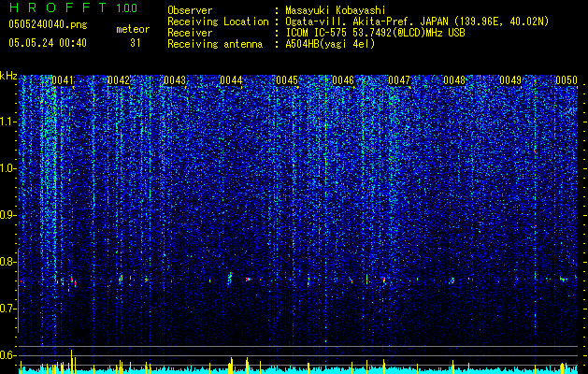Click the 1.1 kHz axis label
The height and width of the screenshot is (374, 588).
pos(8,122)
